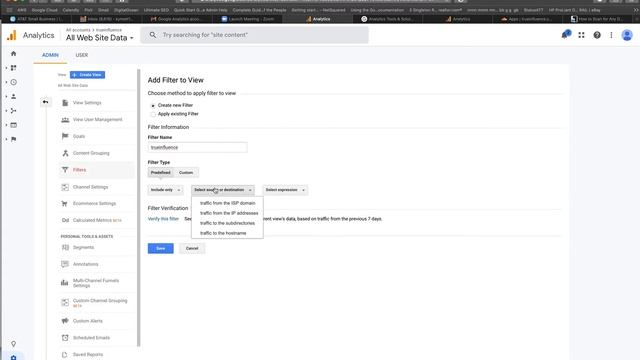Click the search box for site content
The width and height of the screenshot is (640, 360).
[x=254, y=35]
